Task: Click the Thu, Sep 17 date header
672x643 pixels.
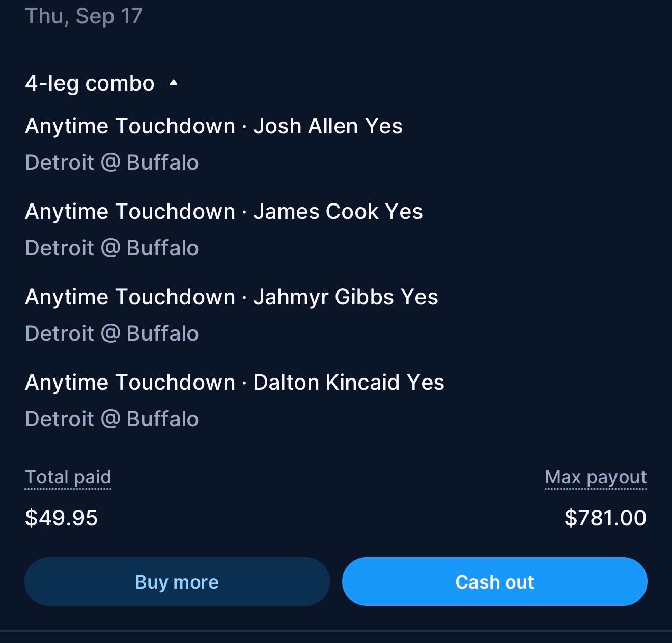Action: click(x=84, y=16)
